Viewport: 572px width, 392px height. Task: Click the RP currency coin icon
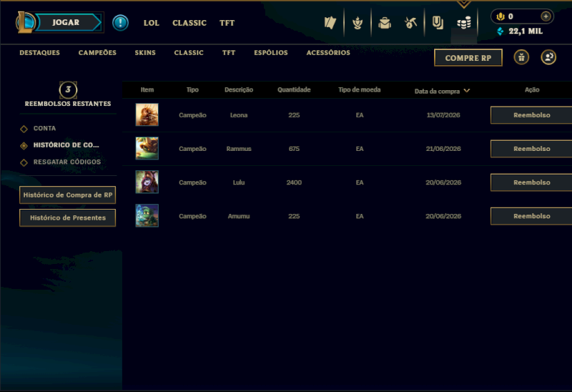point(500,16)
